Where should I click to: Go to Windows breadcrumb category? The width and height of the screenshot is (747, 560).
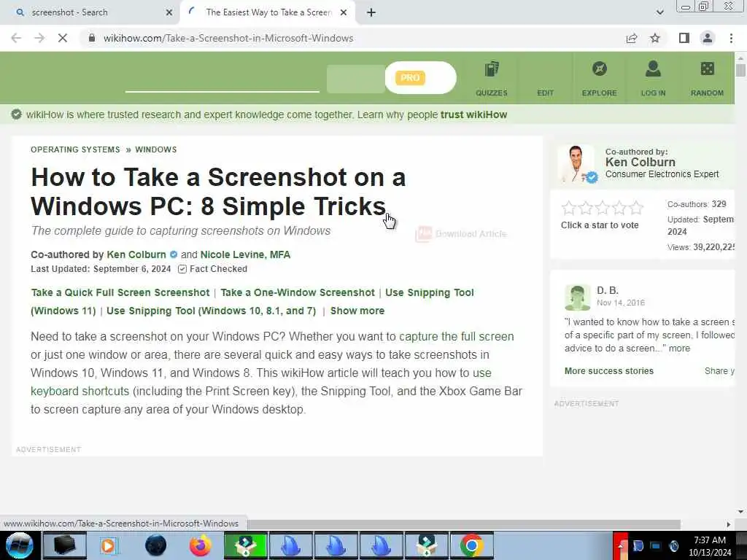pos(156,149)
